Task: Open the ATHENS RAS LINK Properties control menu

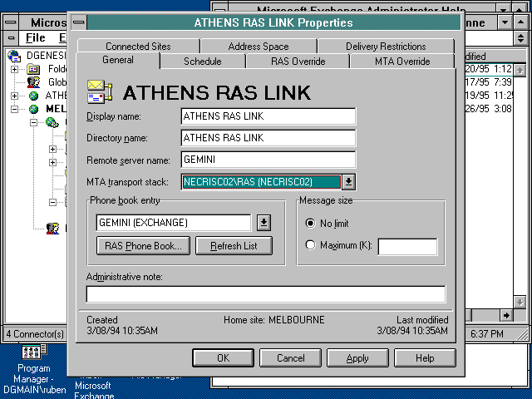Action: [79, 22]
